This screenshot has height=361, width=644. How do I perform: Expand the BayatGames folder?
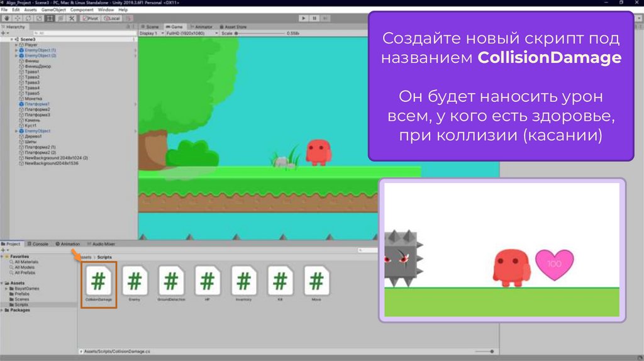pyautogui.click(x=6, y=289)
